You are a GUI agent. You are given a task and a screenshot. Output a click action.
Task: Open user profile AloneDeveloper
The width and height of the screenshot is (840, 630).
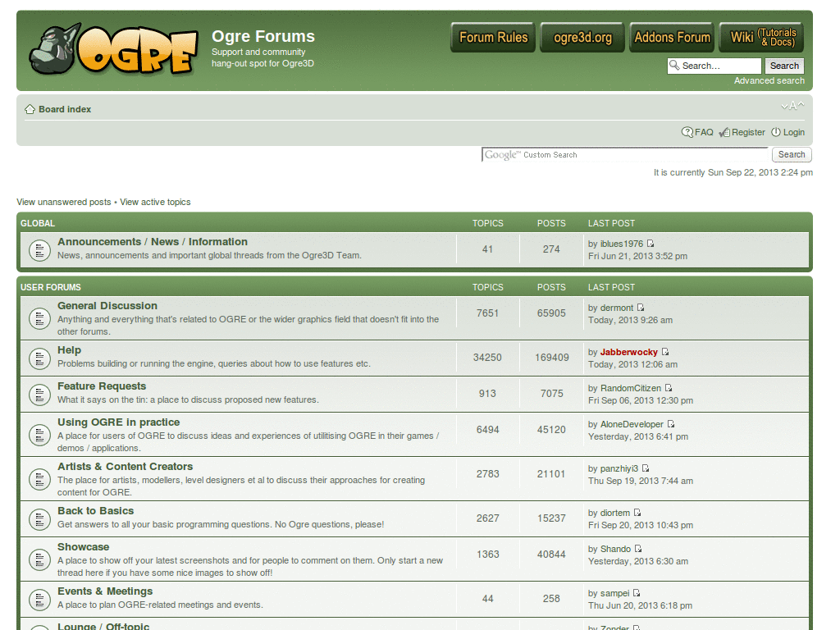coord(632,424)
